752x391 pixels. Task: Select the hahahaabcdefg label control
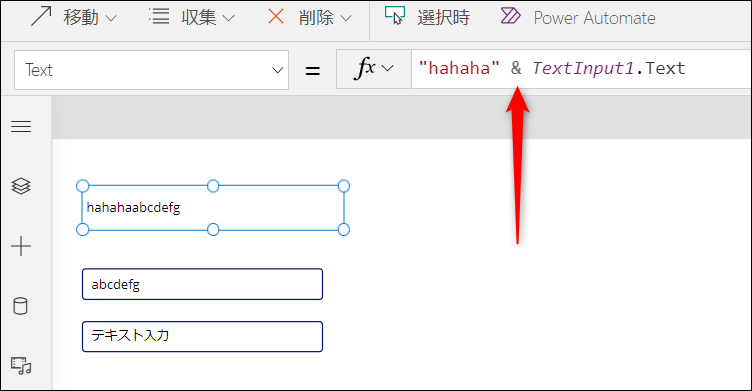213,208
